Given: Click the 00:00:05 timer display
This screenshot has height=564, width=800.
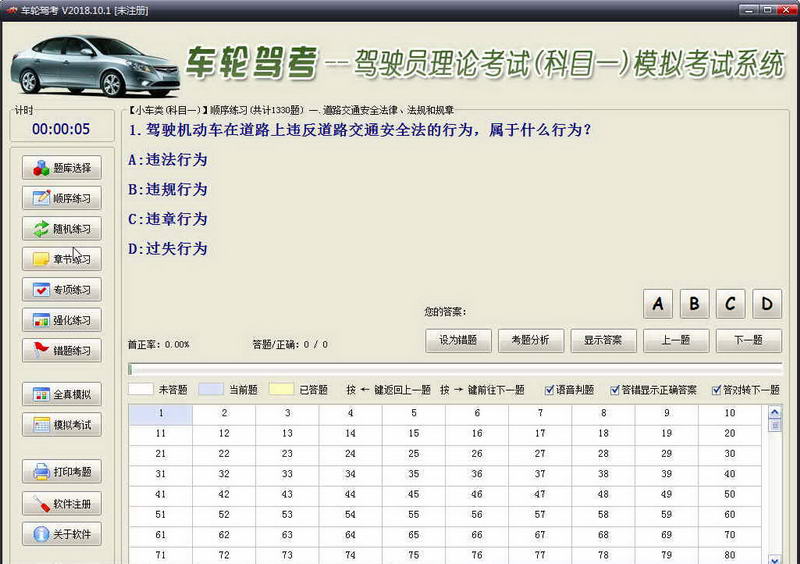Looking at the screenshot, I should (x=61, y=129).
